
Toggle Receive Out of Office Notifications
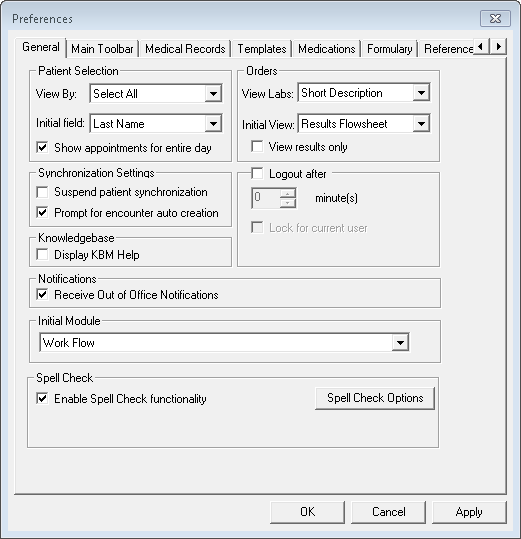pyautogui.click(x=42, y=295)
